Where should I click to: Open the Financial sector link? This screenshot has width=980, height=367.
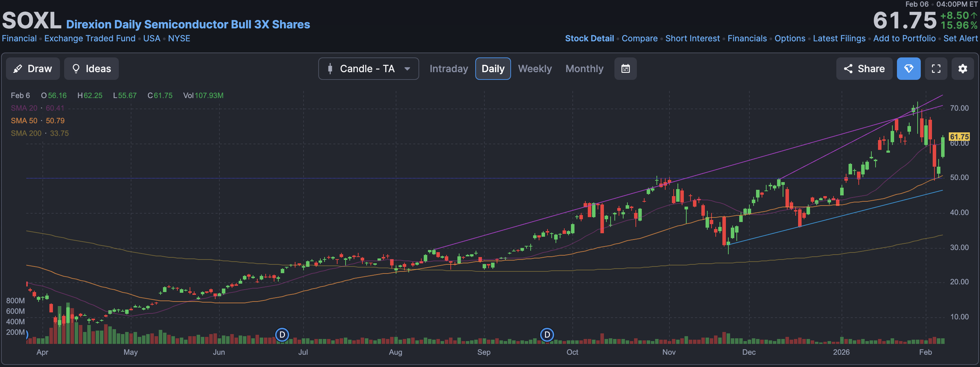(x=19, y=39)
